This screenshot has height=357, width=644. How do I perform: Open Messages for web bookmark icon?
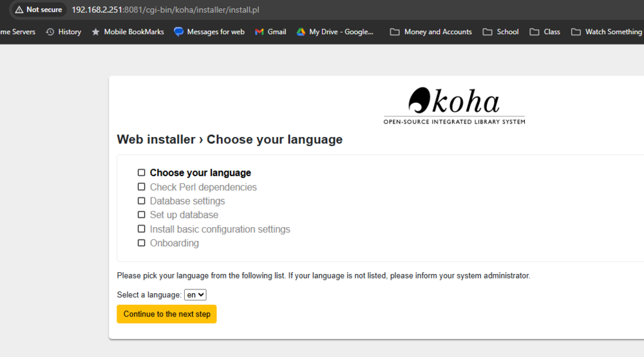click(x=178, y=32)
